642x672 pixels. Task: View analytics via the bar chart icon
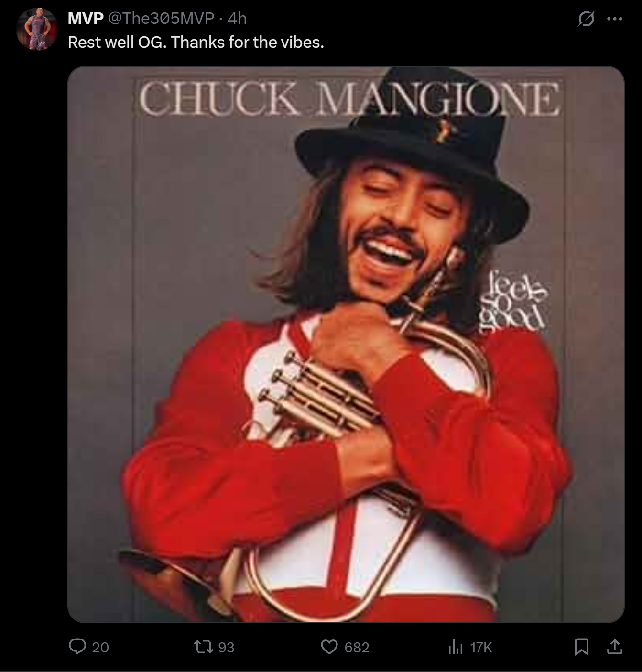point(456,647)
